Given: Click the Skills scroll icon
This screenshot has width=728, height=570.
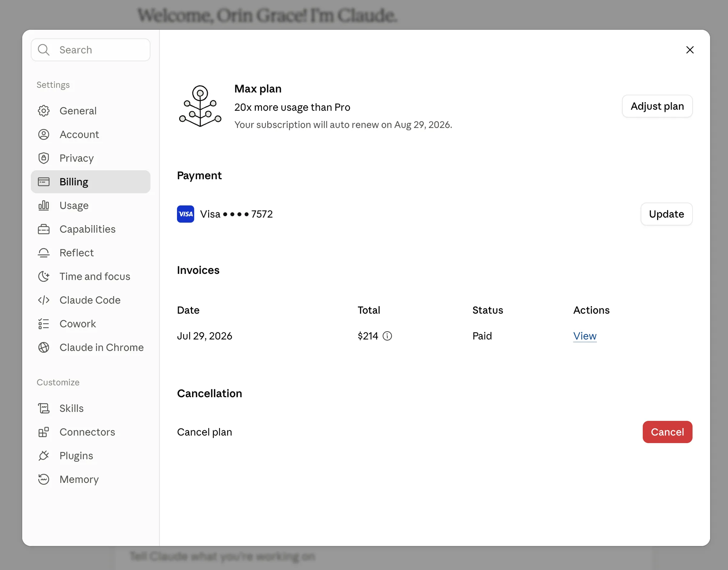Looking at the screenshot, I should point(44,408).
